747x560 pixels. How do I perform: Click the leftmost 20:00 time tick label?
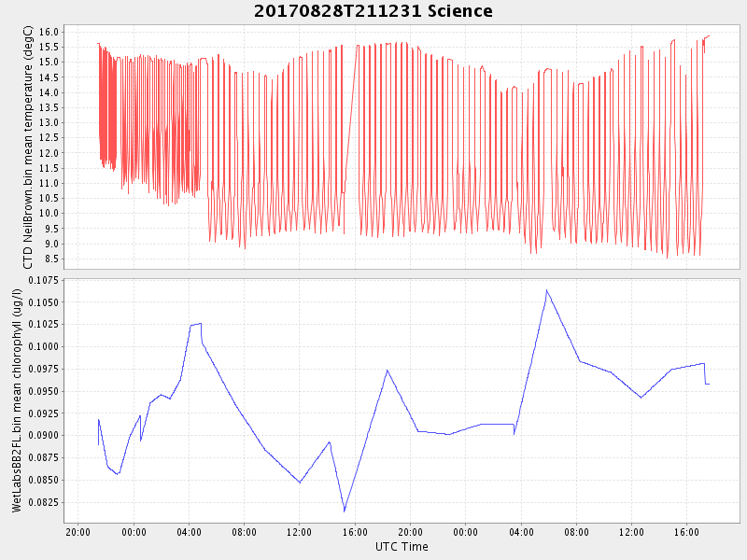[78, 532]
